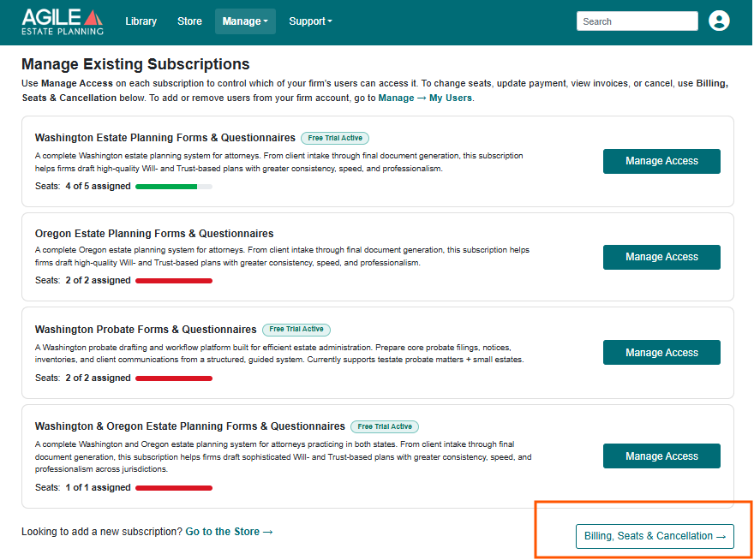
Task: Click the Agile Estate Planning logo
Action: pos(63,21)
